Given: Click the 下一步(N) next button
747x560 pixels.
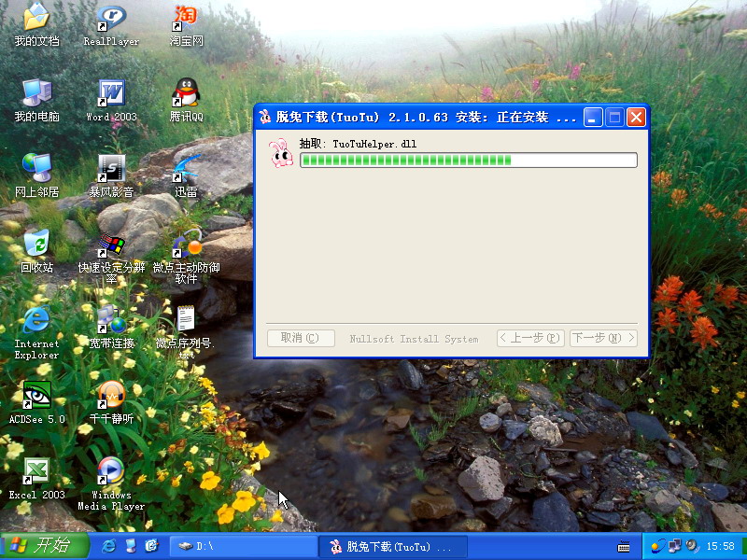Looking at the screenshot, I should (603, 338).
